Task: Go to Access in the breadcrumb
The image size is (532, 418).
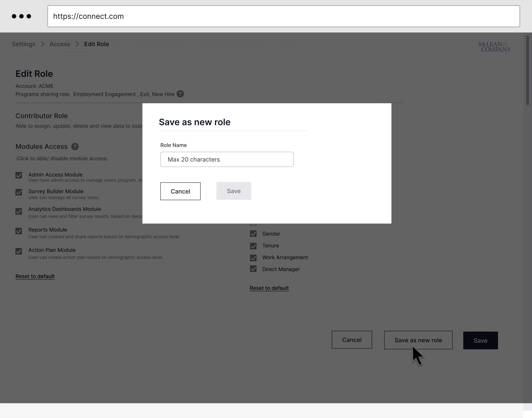Action: click(60, 44)
